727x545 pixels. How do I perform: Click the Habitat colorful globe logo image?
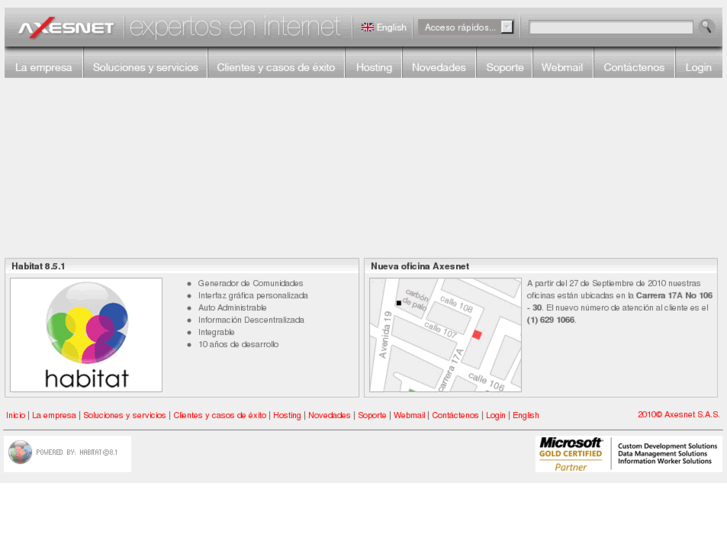click(87, 335)
